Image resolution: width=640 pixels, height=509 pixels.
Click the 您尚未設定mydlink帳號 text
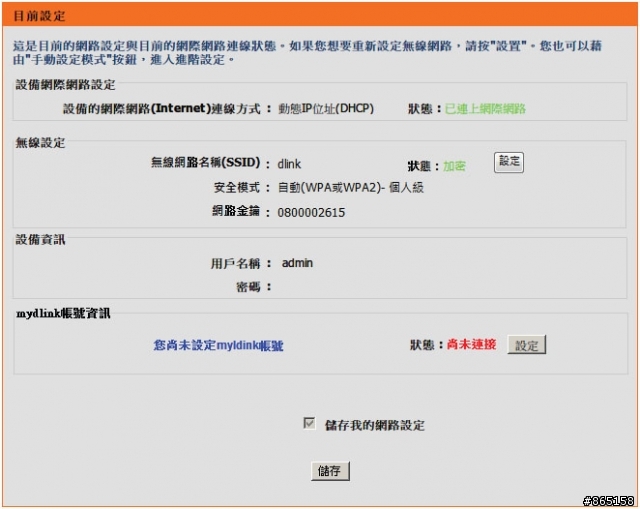(x=218, y=345)
